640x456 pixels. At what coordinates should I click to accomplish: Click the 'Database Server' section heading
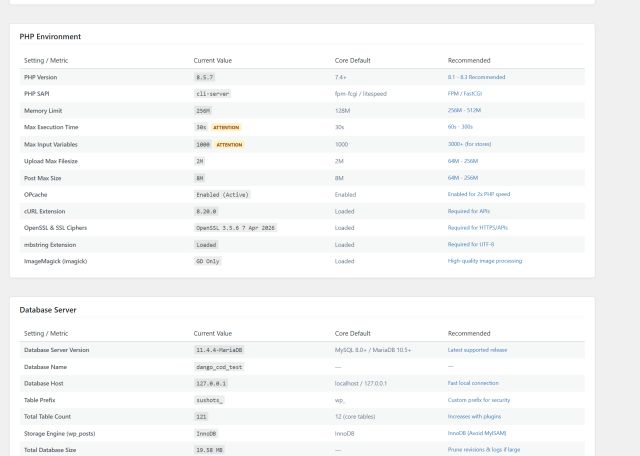48,310
